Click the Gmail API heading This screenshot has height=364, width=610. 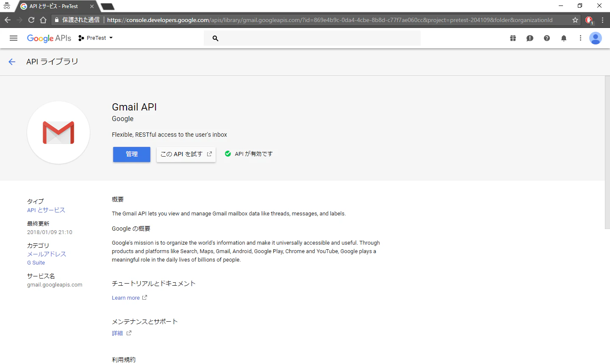[134, 107]
